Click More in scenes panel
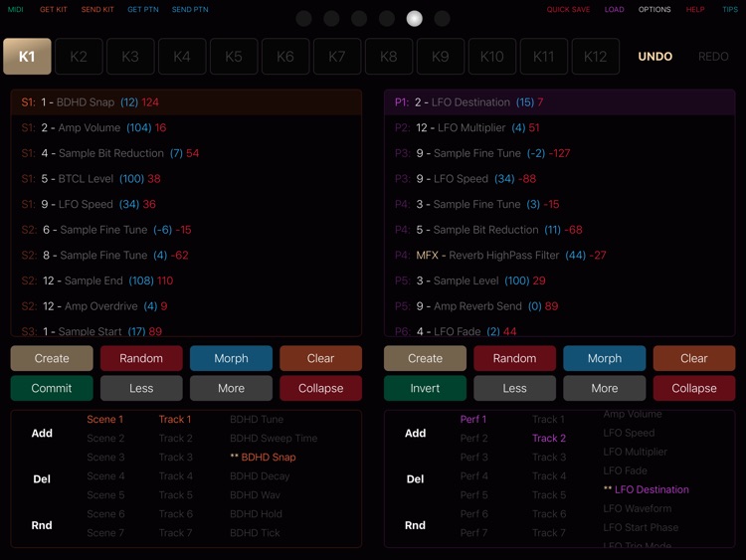 pos(231,388)
